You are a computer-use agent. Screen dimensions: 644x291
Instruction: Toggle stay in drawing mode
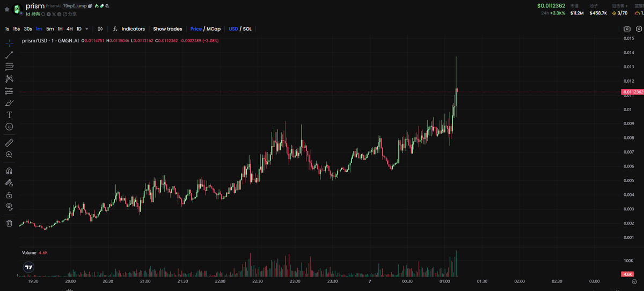click(9, 183)
